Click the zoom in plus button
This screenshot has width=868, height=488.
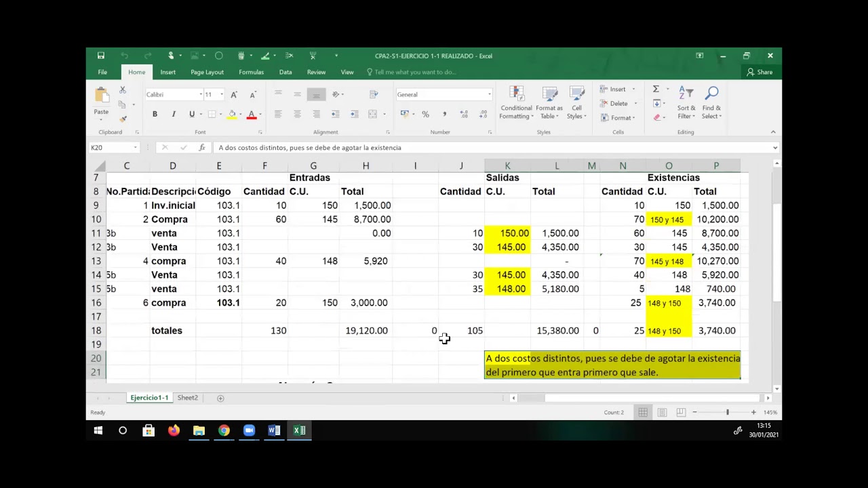click(x=753, y=412)
